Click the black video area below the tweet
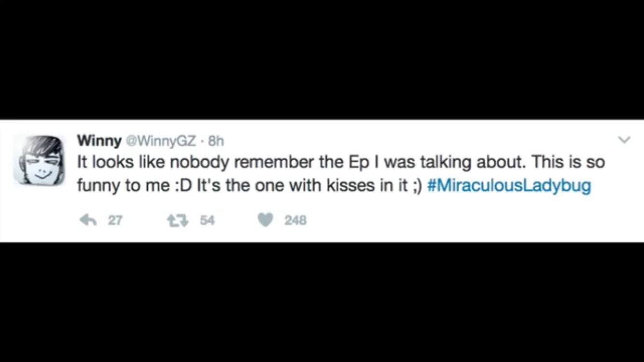 point(322,302)
